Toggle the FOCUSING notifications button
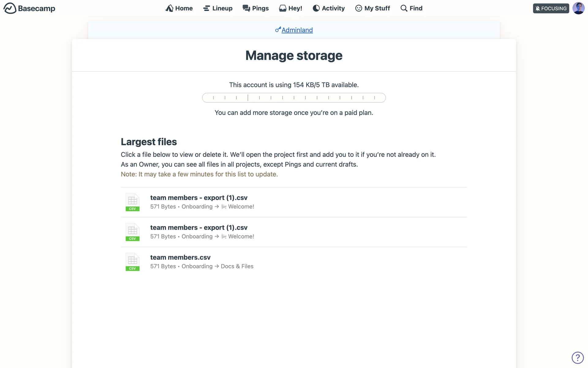 (551, 8)
